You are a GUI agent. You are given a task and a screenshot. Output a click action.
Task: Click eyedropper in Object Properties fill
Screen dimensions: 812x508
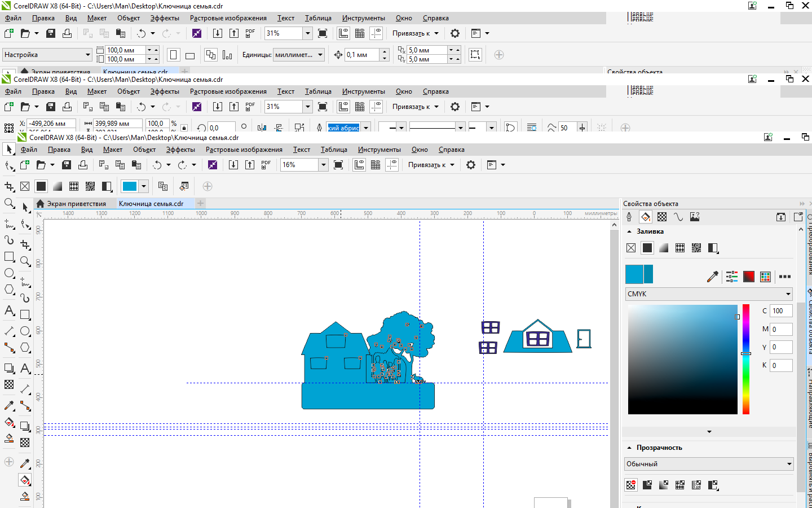point(713,276)
